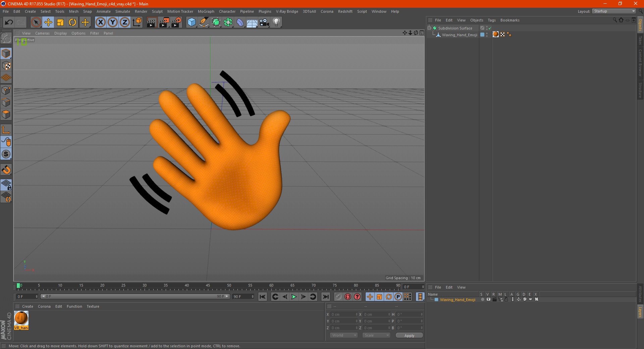Add a Floor environment object

click(x=252, y=22)
